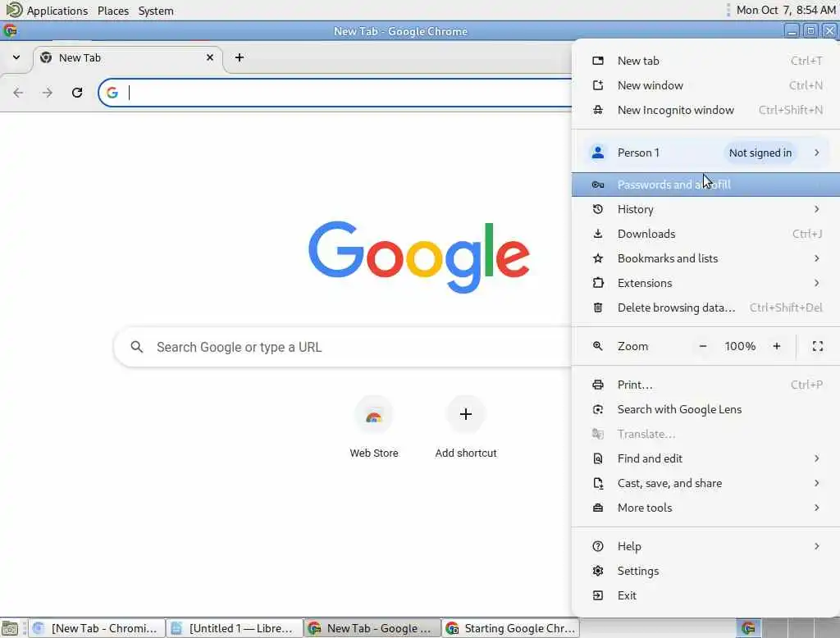Close the New Tab tab
Image resolution: width=840 pixels, height=638 pixels.
210,57
